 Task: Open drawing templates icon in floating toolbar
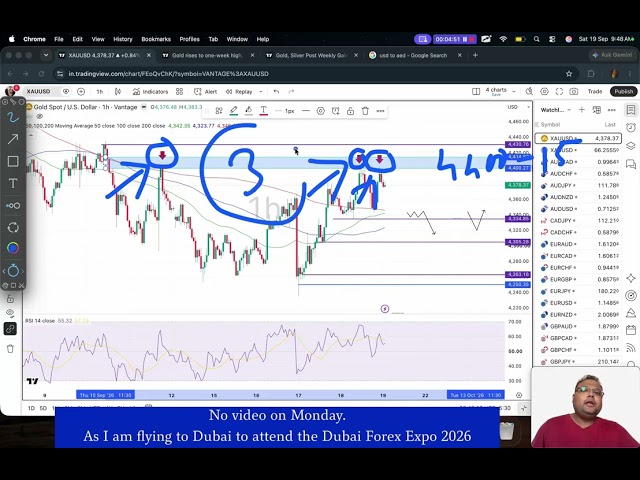pyautogui.click(x=219, y=111)
